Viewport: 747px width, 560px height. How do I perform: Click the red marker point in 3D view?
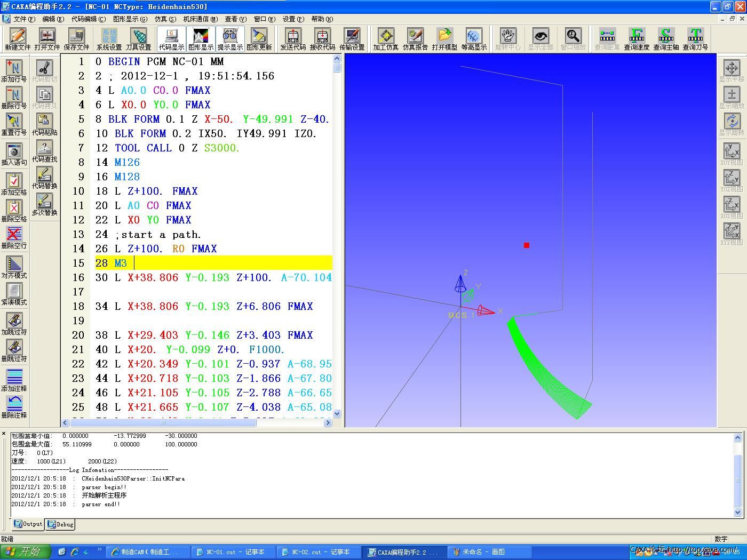pyautogui.click(x=527, y=245)
